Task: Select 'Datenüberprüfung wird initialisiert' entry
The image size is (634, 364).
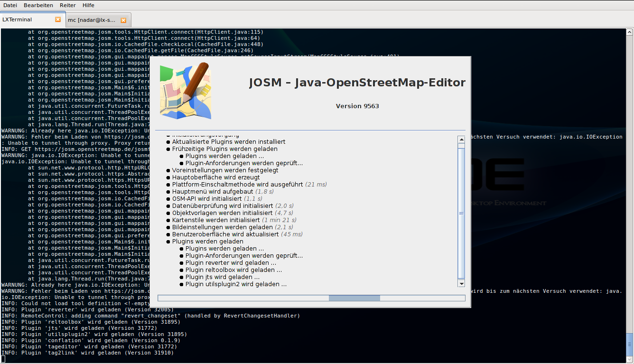Action: tap(230, 205)
